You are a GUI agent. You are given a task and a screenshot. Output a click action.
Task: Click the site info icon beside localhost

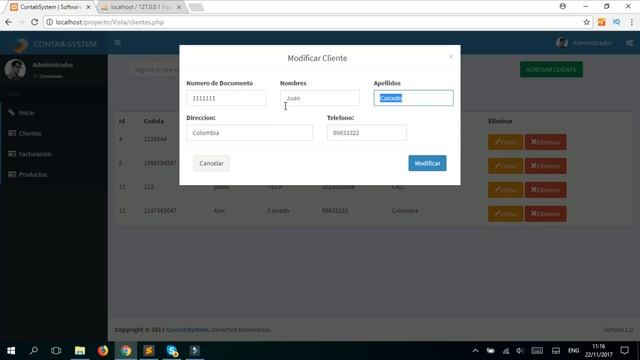(x=49, y=22)
